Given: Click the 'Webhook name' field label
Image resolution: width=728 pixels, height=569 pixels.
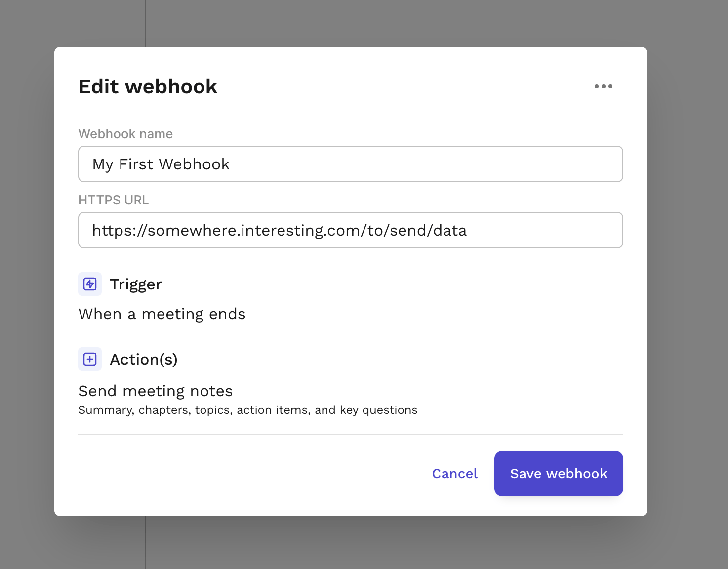Looking at the screenshot, I should [x=125, y=133].
